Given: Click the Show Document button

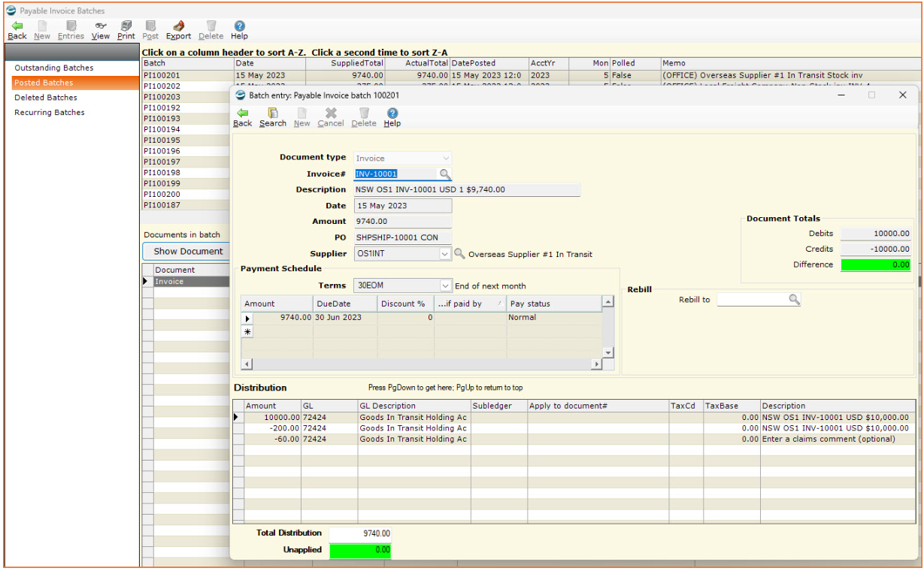Looking at the screenshot, I should (188, 252).
